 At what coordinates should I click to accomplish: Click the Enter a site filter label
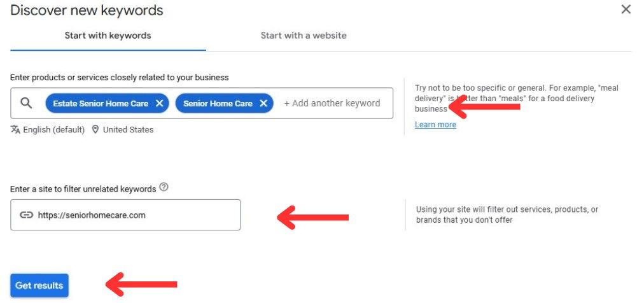83,189
